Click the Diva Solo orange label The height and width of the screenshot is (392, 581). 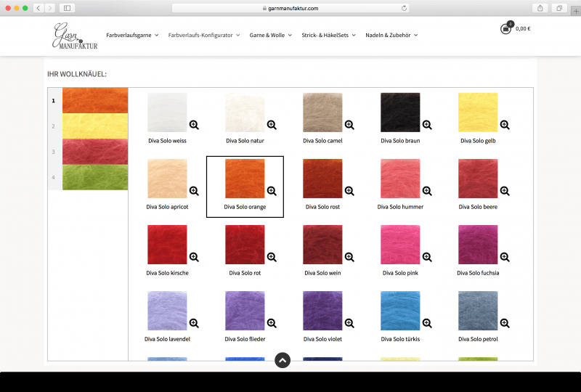point(245,207)
